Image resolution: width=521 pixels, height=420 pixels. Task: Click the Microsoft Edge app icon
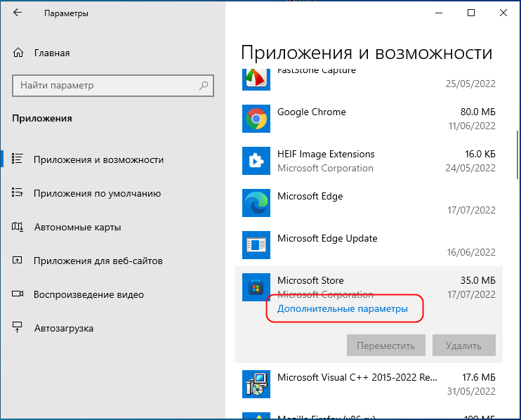click(256, 203)
